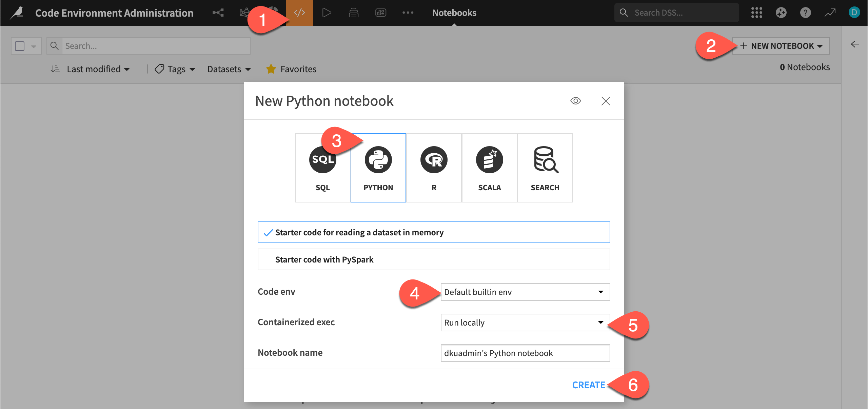Viewport: 868px width, 409px height.
Task: Click the Code Environment Administration project title
Action: coord(114,13)
